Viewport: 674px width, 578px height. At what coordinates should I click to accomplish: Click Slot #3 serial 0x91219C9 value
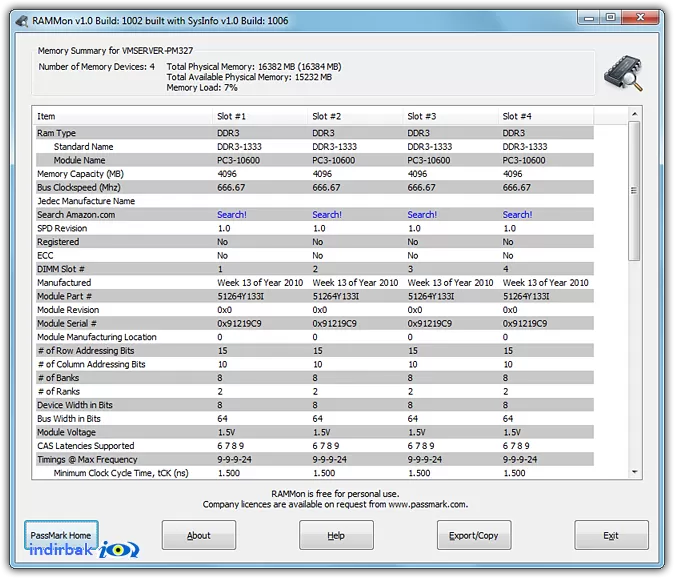pyautogui.click(x=429, y=323)
